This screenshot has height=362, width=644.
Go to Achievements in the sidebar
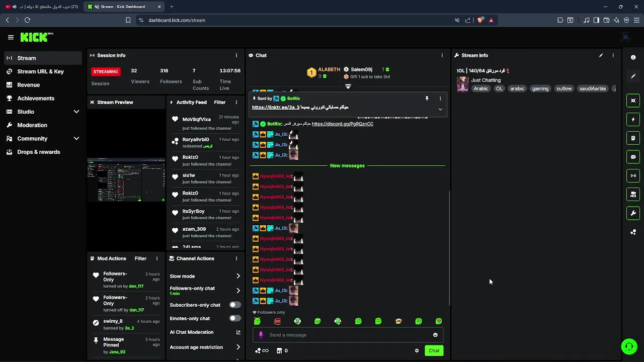pos(43,98)
